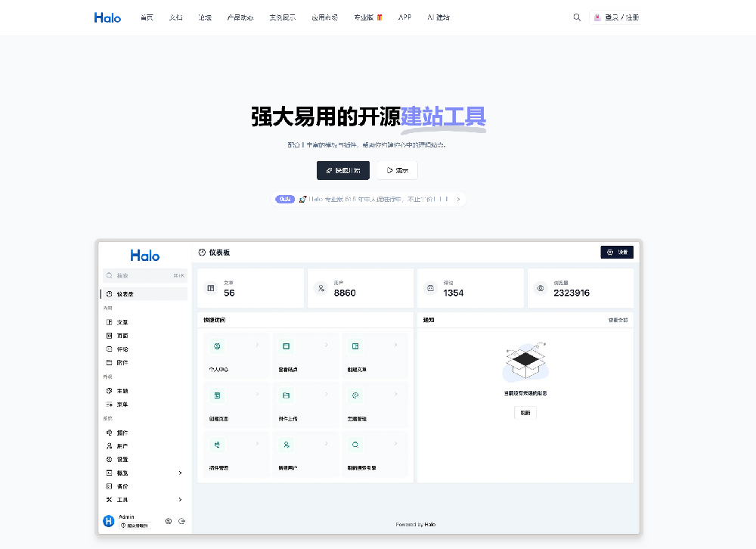Open 文档 in the top navigation
Image resolution: width=756 pixels, height=549 pixels.
[x=176, y=17]
